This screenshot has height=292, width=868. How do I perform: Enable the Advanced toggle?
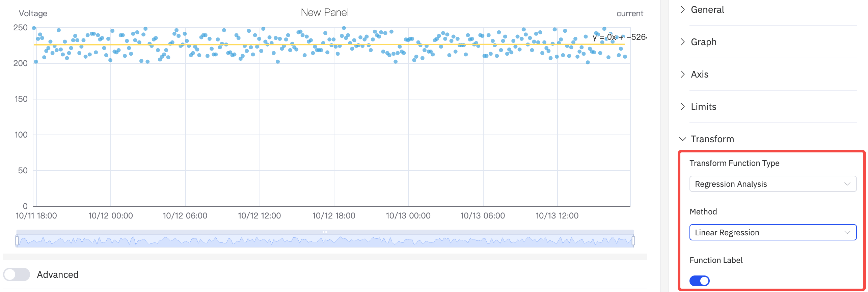[17, 274]
